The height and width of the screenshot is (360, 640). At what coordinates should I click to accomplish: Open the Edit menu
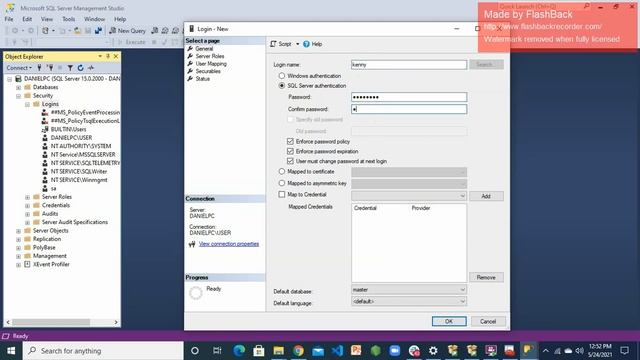pyautogui.click(x=27, y=19)
